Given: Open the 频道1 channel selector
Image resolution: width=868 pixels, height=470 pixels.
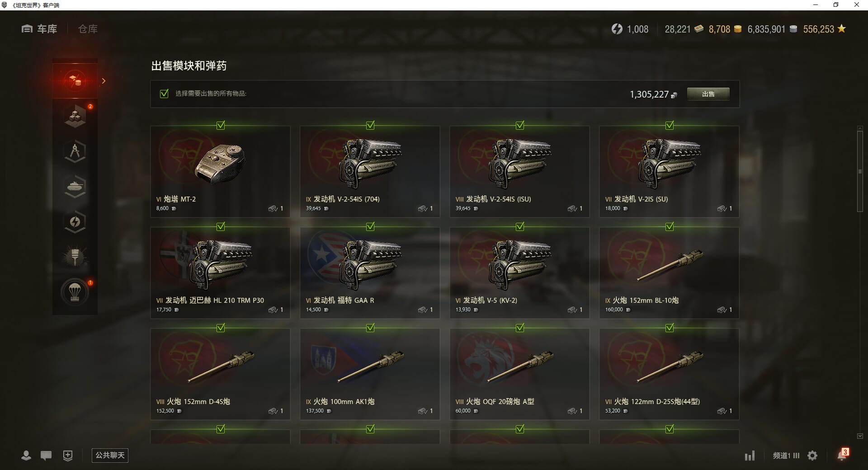Looking at the screenshot, I should [x=786, y=456].
